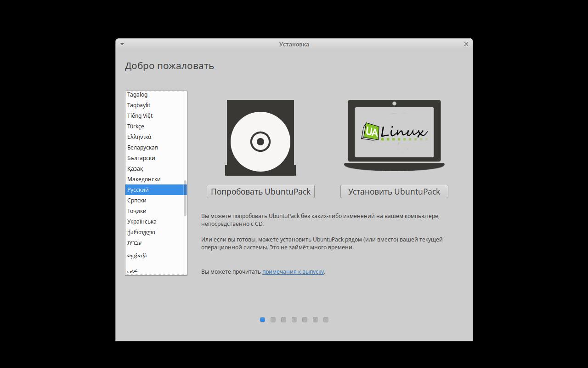Open the window menu arrow in the title bar

tap(122, 44)
